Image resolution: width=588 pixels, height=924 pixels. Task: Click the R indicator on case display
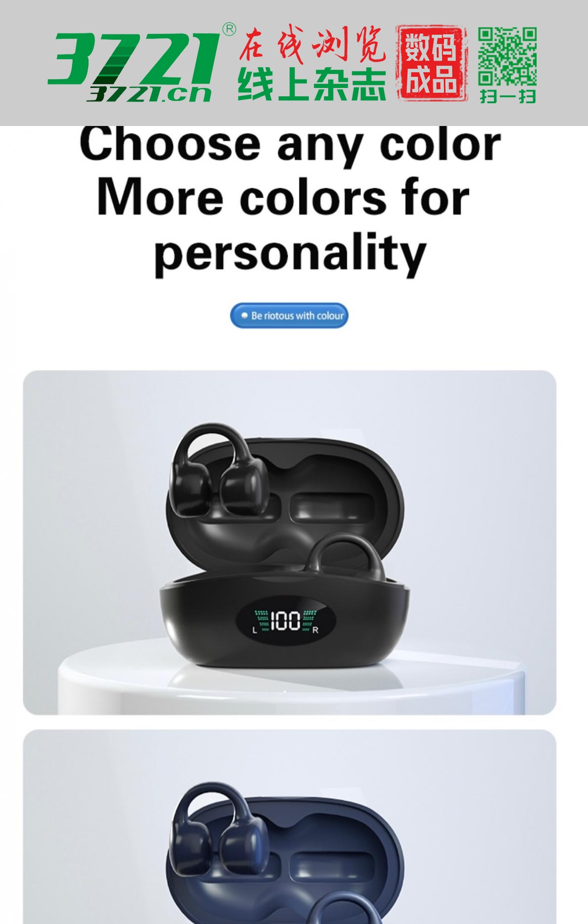coord(316,630)
